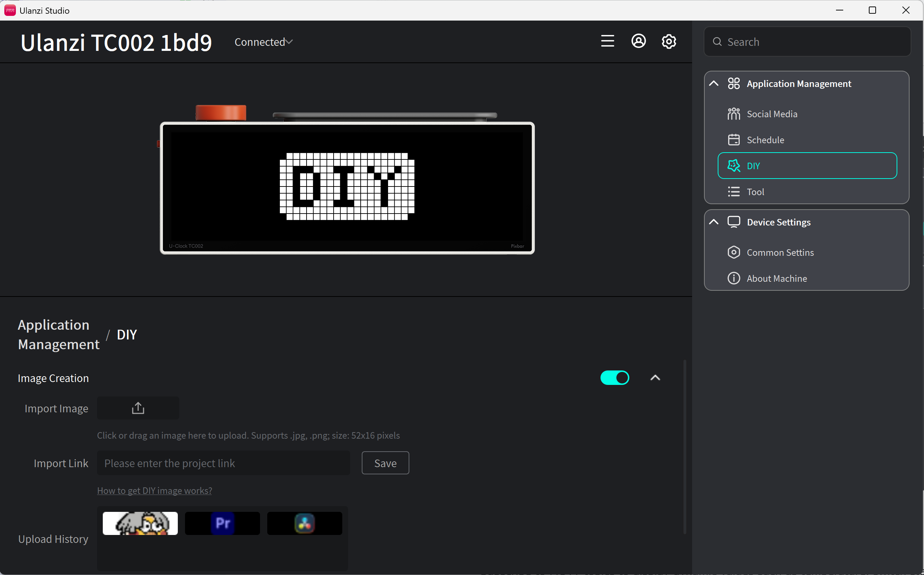Open About Machine page
Image resolution: width=924 pixels, height=575 pixels.
click(x=807, y=278)
